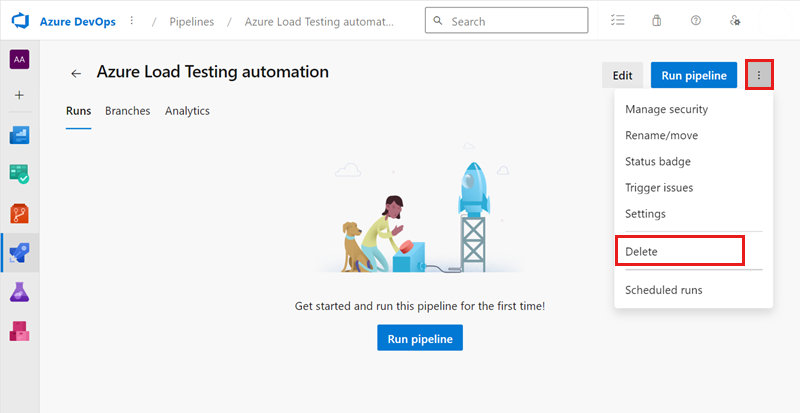Open Test Plans flask icon
The height and width of the screenshot is (413, 800).
tap(19, 292)
